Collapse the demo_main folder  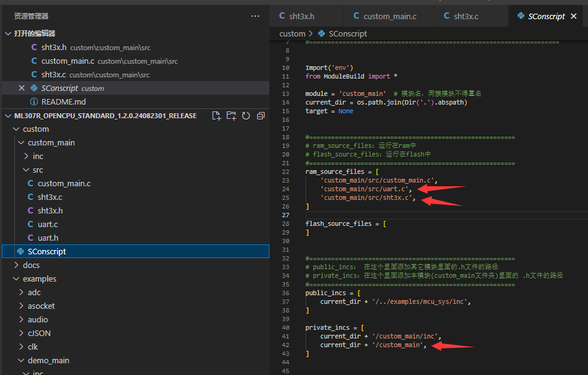coord(21,360)
